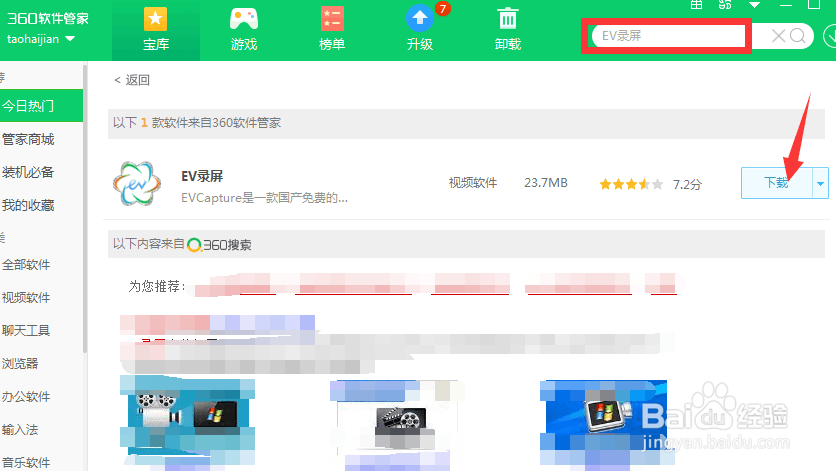Screen dimensions: 836x471
Task: Click the EV录屏 software title
Action: pyautogui.click(x=202, y=176)
